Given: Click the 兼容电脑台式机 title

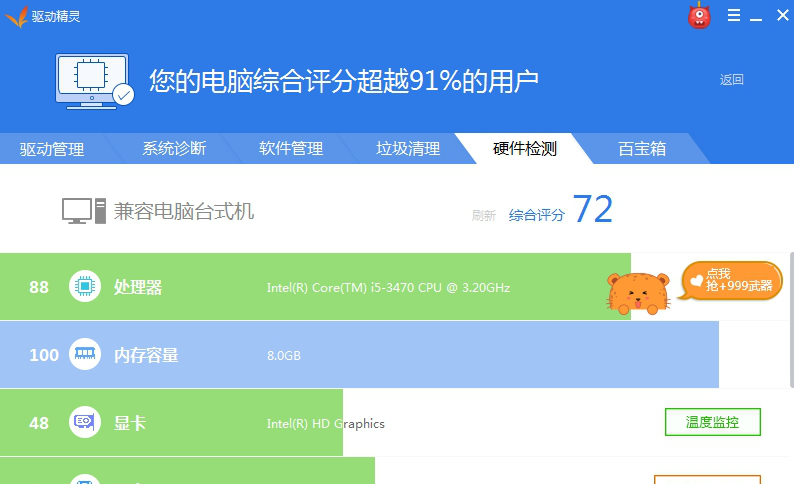Looking at the screenshot, I should (x=184, y=211).
